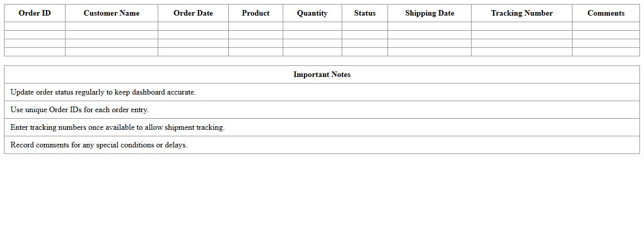Image resolution: width=644 pixels, height=252 pixels.
Task: Select the last row's Order Date cell
Action: coord(193,52)
